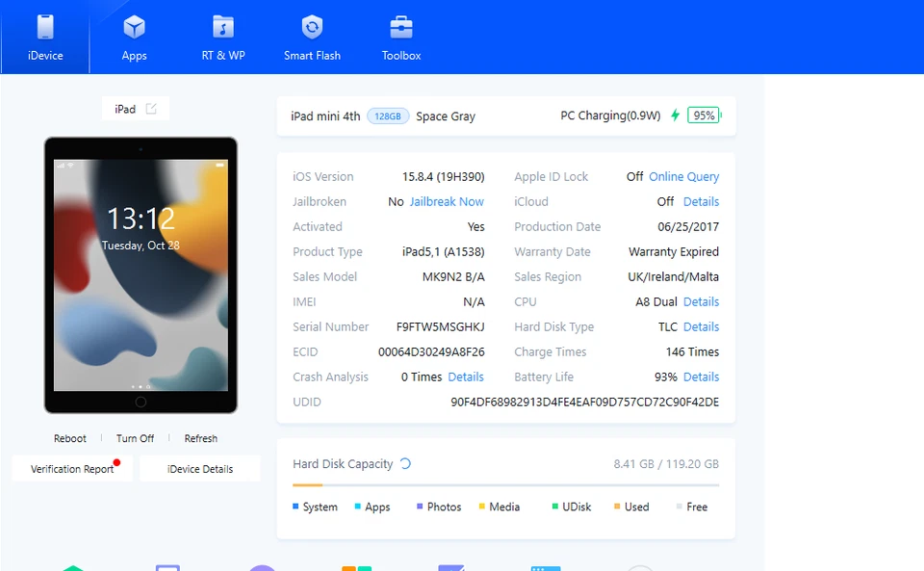Screen dimensions: 924x571
Task: Open CPU Details link
Action: (702, 301)
